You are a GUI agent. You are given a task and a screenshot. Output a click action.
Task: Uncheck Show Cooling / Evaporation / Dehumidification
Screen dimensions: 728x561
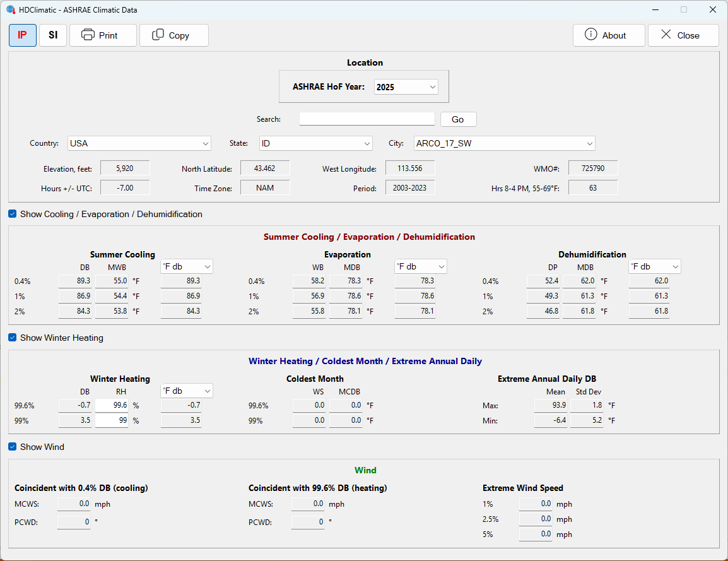pyautogui.click(x=13, y=214)
